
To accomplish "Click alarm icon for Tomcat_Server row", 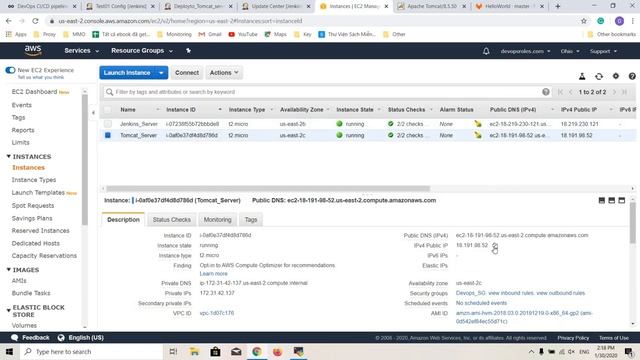I will (x=478, y=135).
